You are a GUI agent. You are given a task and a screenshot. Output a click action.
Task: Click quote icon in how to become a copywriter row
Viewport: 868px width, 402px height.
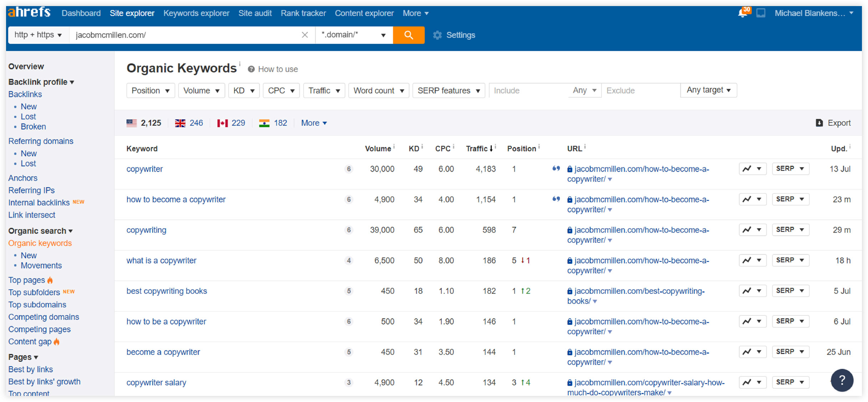[x=556, y=199]
